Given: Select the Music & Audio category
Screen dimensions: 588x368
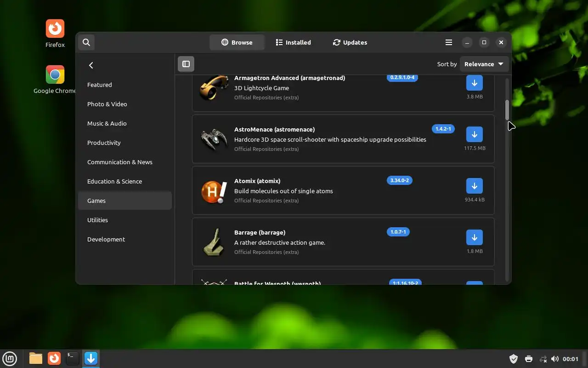Looking at the screenshot, I should click(125, 123).
